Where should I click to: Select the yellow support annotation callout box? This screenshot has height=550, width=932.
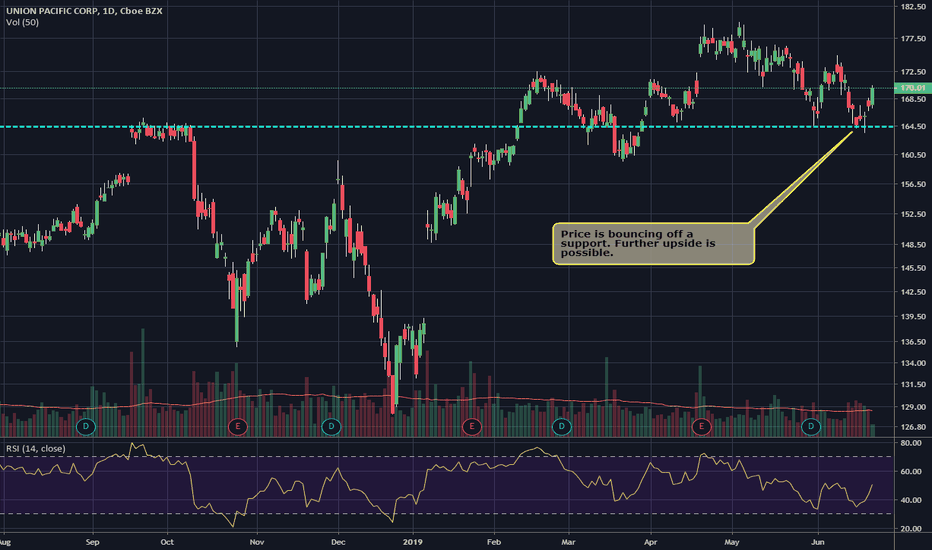point(654,243)
